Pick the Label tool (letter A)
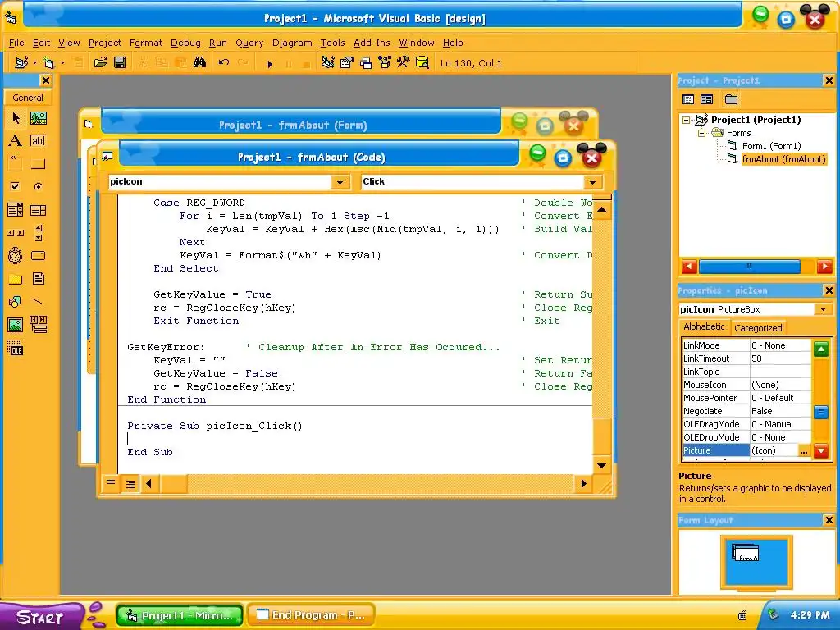Image resolution: width=840 pixels, height=630 pixels. click(16, 141)
